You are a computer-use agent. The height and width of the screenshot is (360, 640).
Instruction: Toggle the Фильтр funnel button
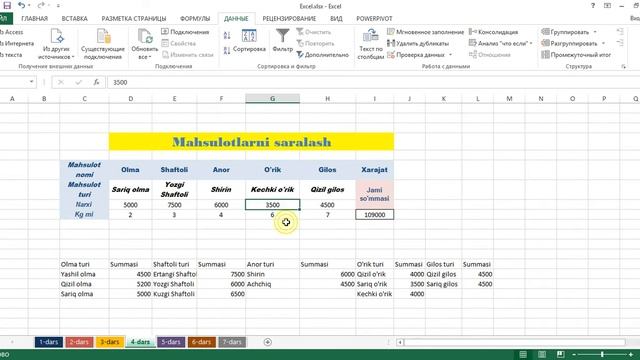coord(282,40)
